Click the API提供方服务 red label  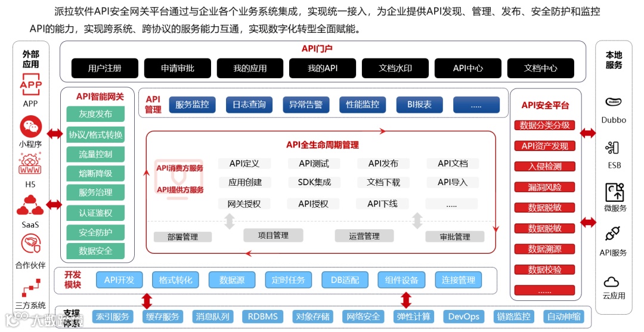[180, 190]
